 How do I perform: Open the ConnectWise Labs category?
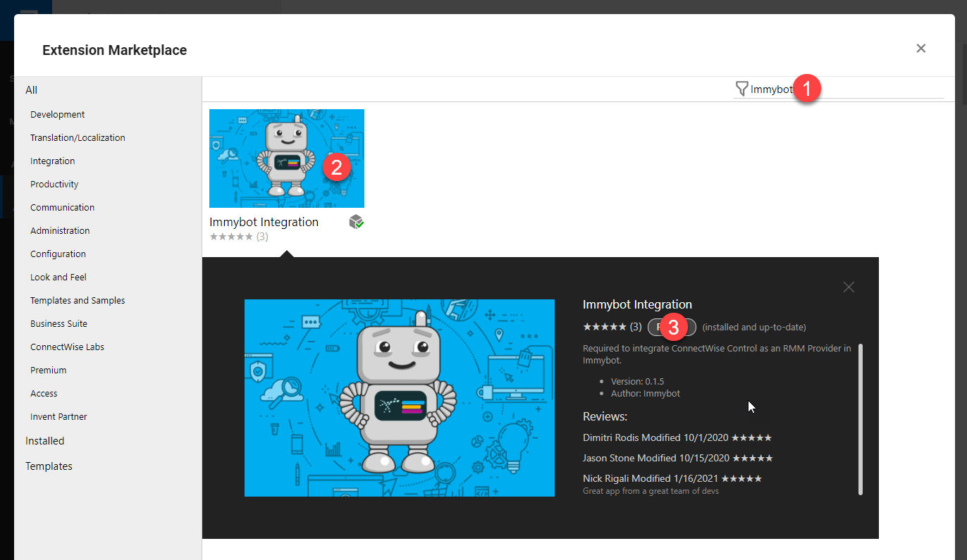click(67, 347)
